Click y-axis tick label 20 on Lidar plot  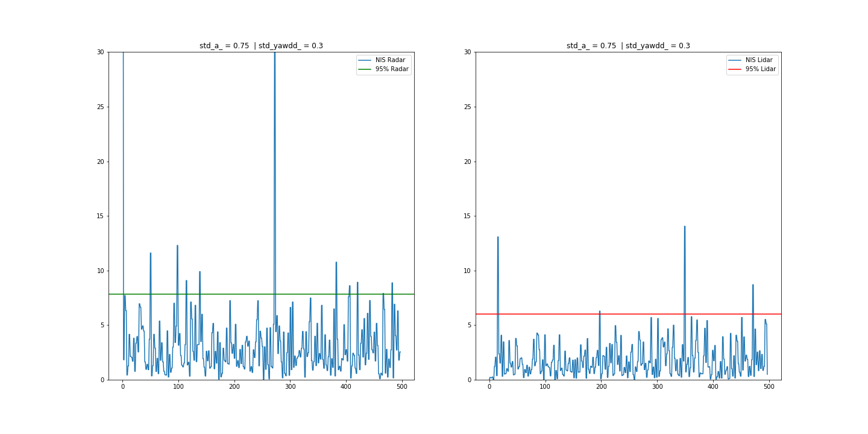point(468,162)
